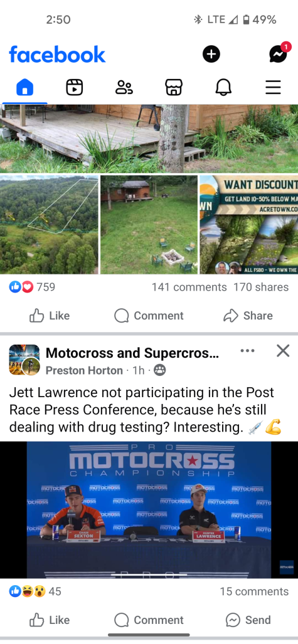This screenshot has width=298, height=644.
Task: Open three-dot options on Motocross post
Action: point(247,351)
